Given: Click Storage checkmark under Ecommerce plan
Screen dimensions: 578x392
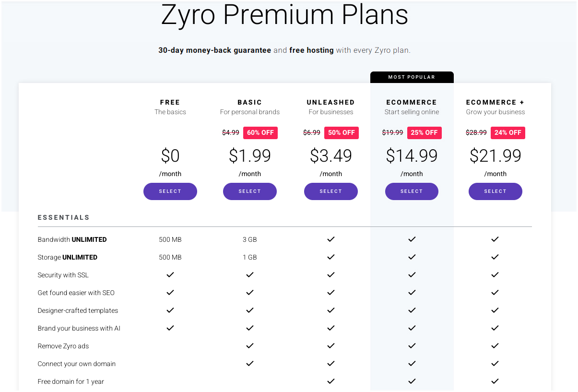Looking at the screenshot, I should point(412,257).
